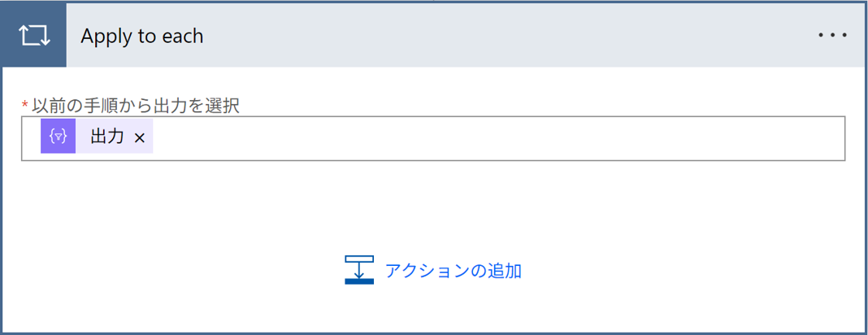Click the middle dot of the ellipsis menu
This screenshot has height=335, width=868.
(832, 36)
